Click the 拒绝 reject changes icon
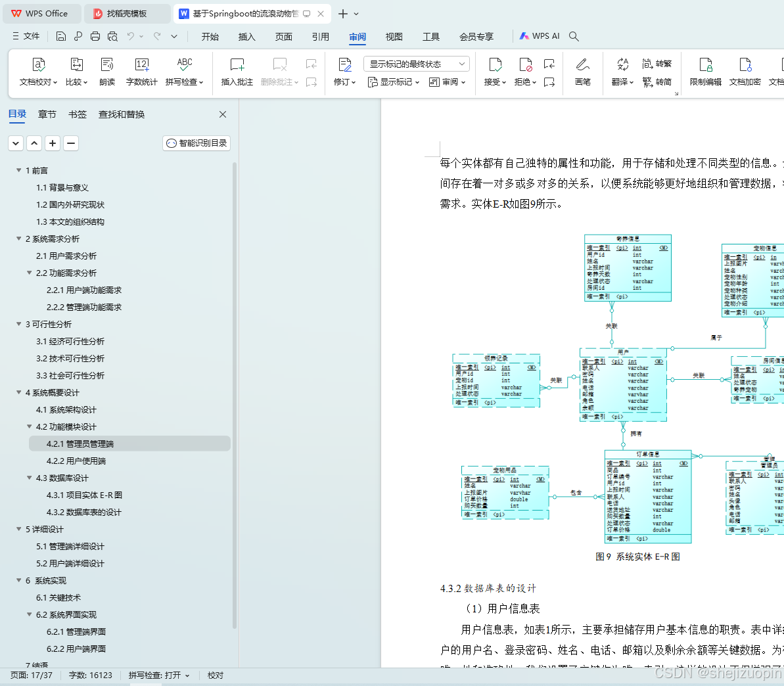This screenshot has height=686, width=784. (526, 72)
